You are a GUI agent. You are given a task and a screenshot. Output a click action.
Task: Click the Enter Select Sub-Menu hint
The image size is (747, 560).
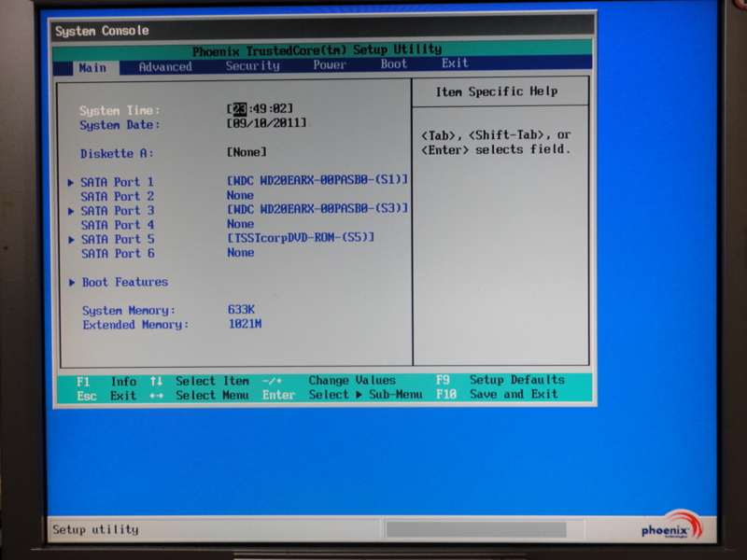342,395
